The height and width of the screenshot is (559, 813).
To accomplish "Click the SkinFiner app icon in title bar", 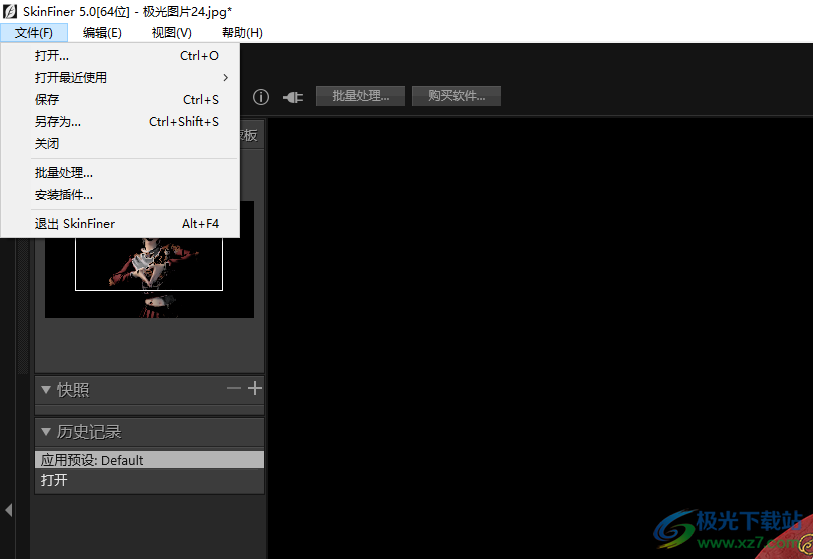I will click(x=9, y=11).
